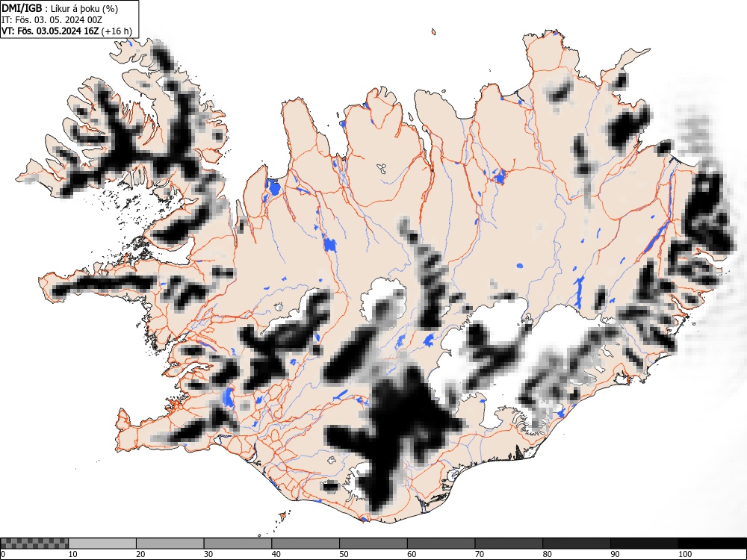Click the 20–30 percent legend swatch

click(170, 544)
